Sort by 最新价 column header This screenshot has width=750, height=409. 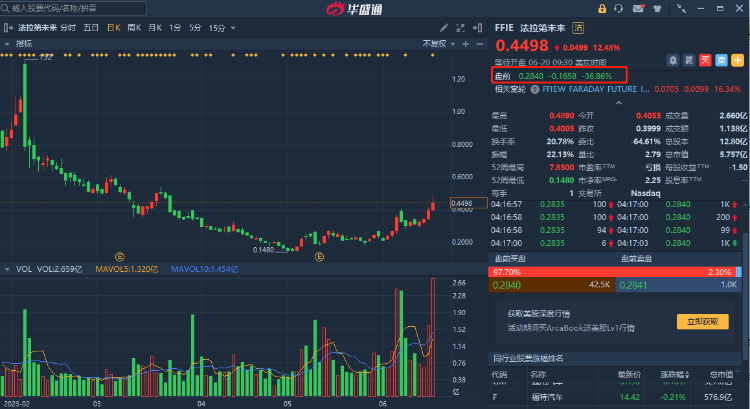click(x=629, y=375)
